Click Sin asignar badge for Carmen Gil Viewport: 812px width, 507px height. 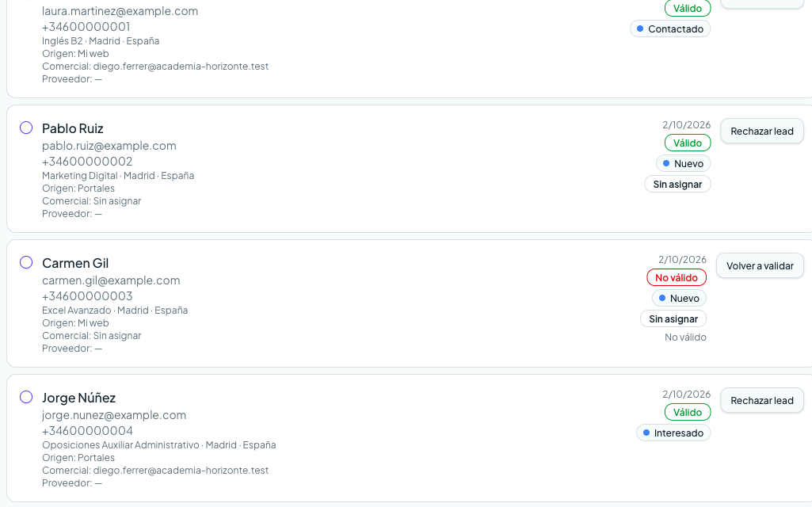pyautogui.click(x=673, y=319)
